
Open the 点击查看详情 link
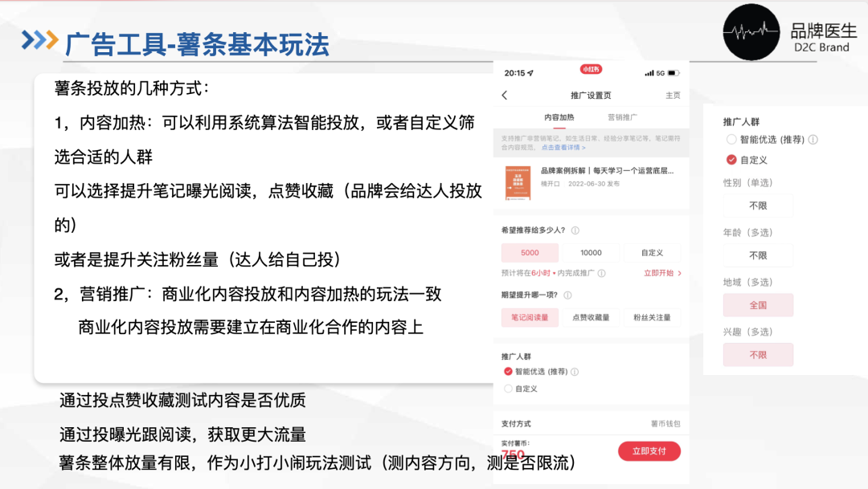pyautogui.click(x=563, y=148)
